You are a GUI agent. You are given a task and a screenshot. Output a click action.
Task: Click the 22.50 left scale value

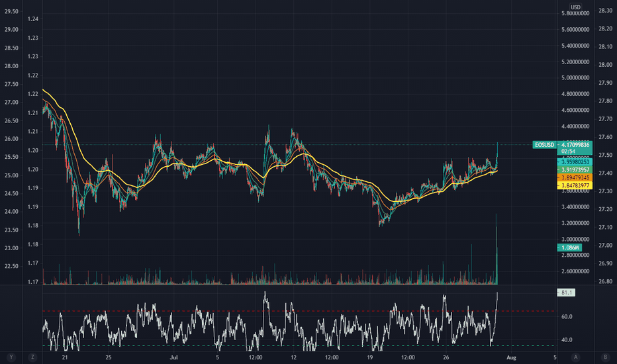[x=11, y=267]
